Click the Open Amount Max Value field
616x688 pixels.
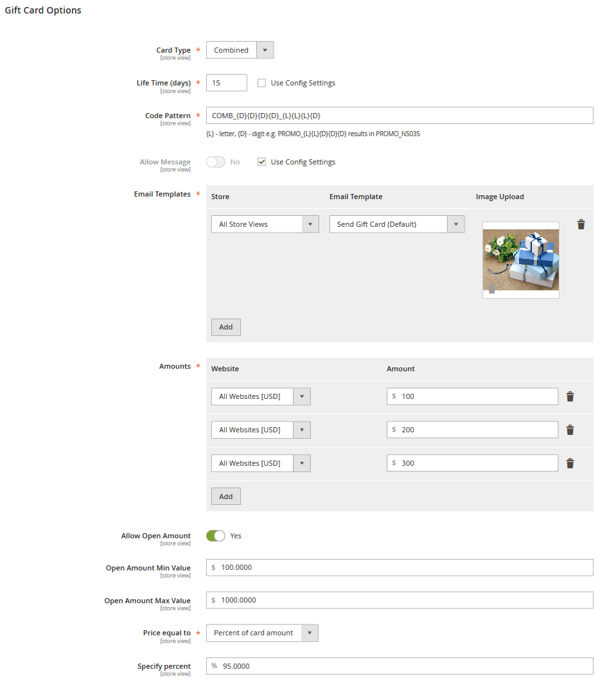(x=400, y=600)
